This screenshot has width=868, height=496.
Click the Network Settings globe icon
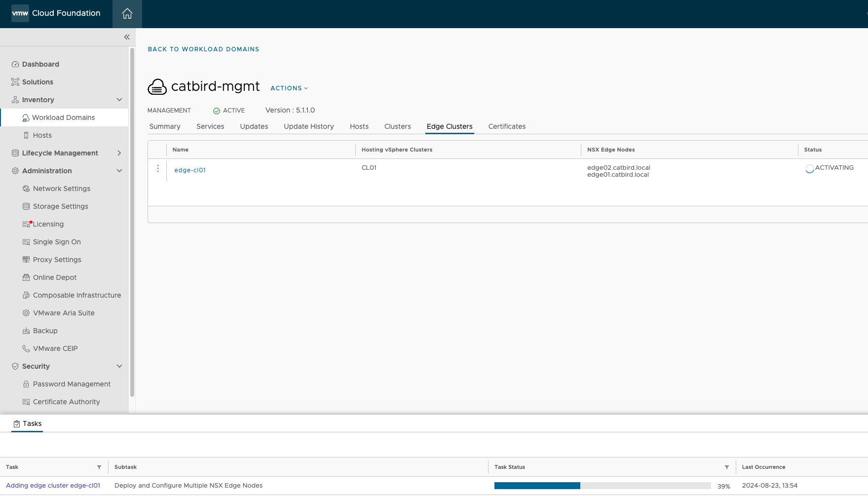[26, 189]
